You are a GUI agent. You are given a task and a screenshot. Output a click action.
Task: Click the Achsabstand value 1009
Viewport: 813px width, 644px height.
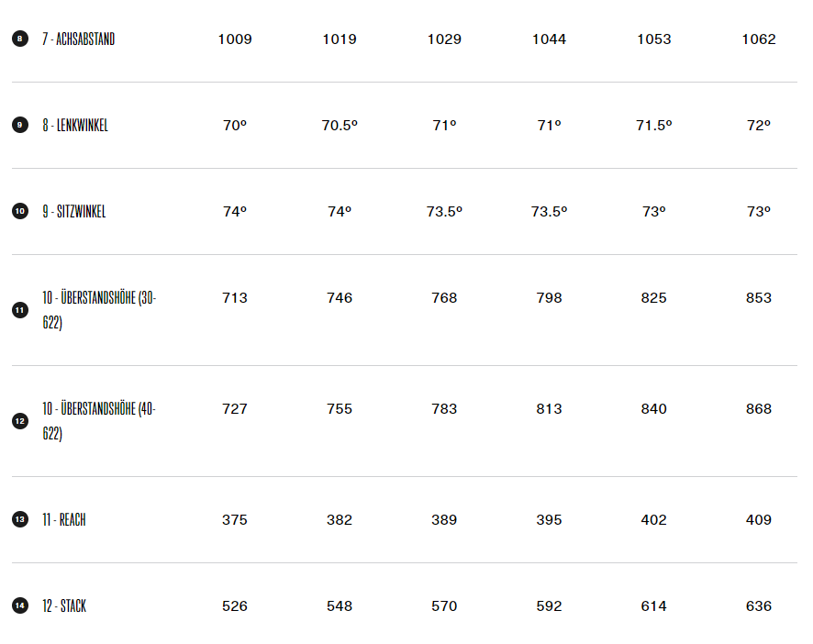click(235, 39)
